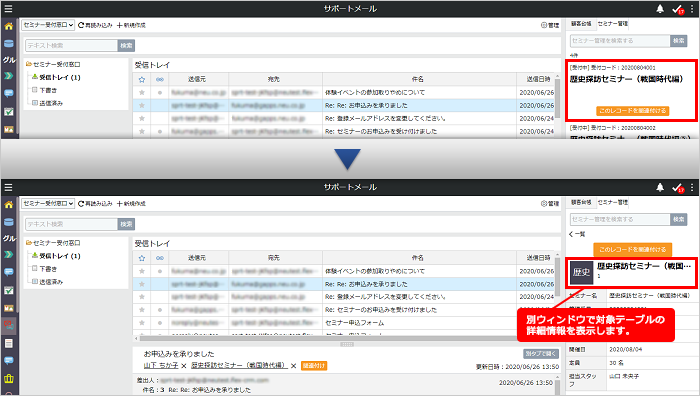Collapse the セミナー受付窓口 folder in upper screenshot tree
The width and height of the screenshot is (700, 396).
click(x=53, y=64)
